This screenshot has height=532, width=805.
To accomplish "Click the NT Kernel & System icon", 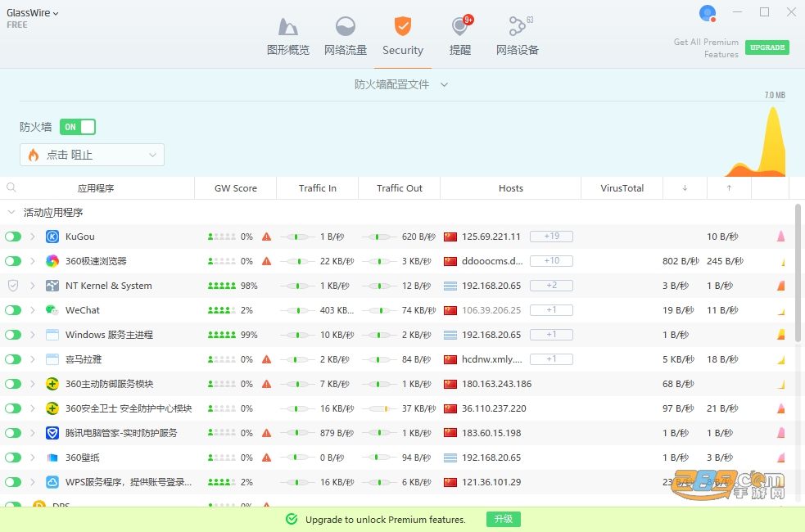I will point(52,286).
